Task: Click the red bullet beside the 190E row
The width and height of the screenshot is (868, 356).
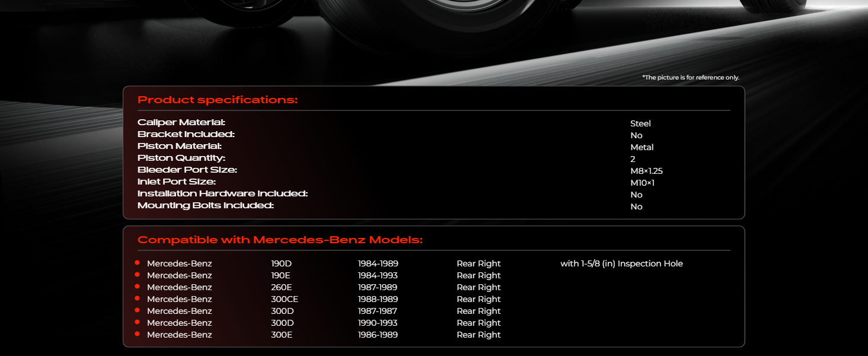Action: tap(137, 275)
